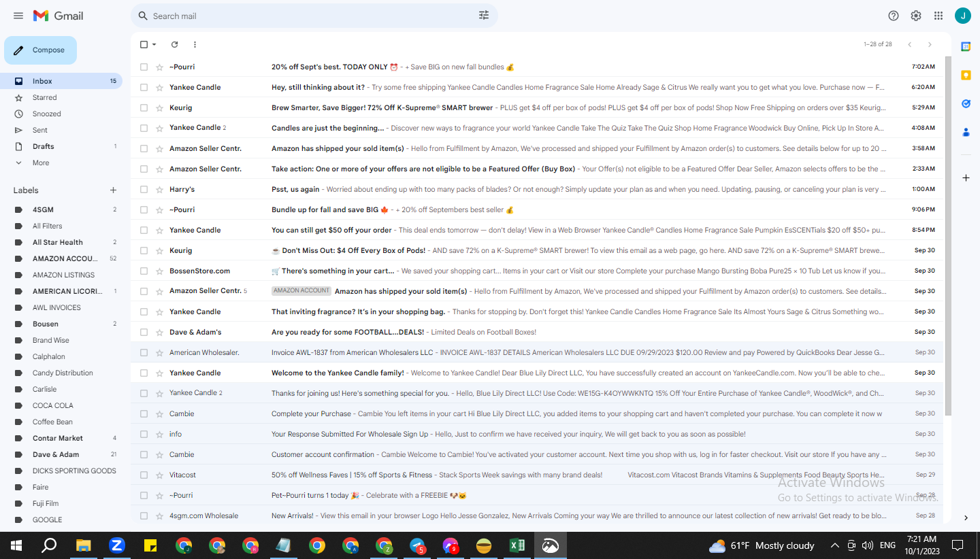The height and width of the screenshot is (559, 980).
Task: Show search options filter icon
Action: (484, 16)
